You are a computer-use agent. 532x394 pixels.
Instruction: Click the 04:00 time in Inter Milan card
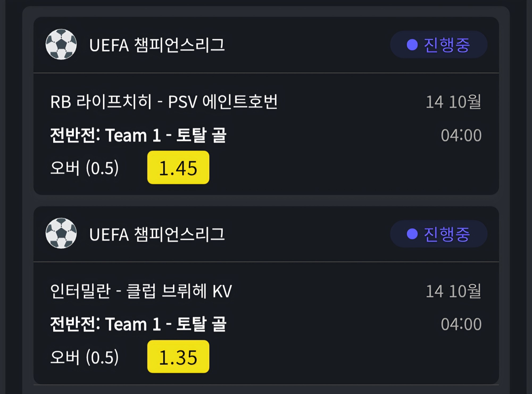pos(461,324)
